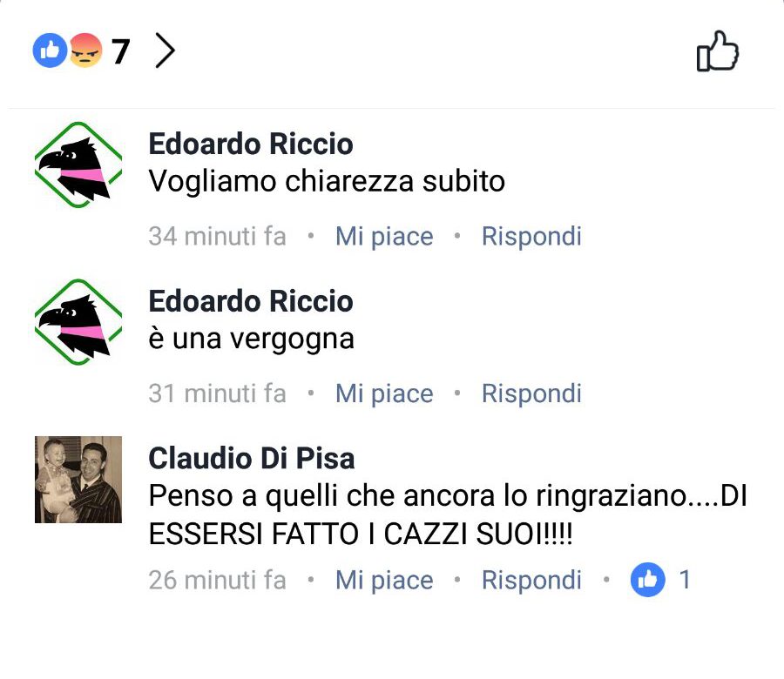Open the reaction count 7
This screenshot has height=679, width=784.
click(120, 51)
